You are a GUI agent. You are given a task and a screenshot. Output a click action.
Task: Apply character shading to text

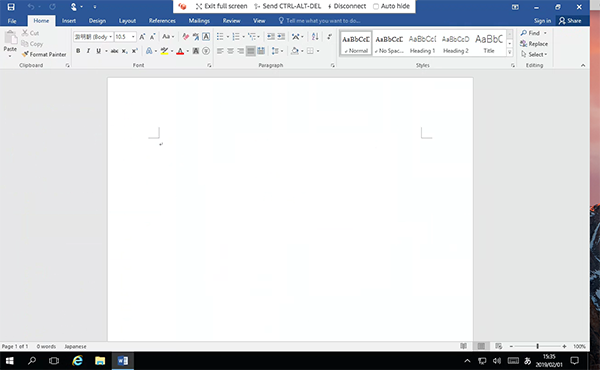tap(196, 51)
